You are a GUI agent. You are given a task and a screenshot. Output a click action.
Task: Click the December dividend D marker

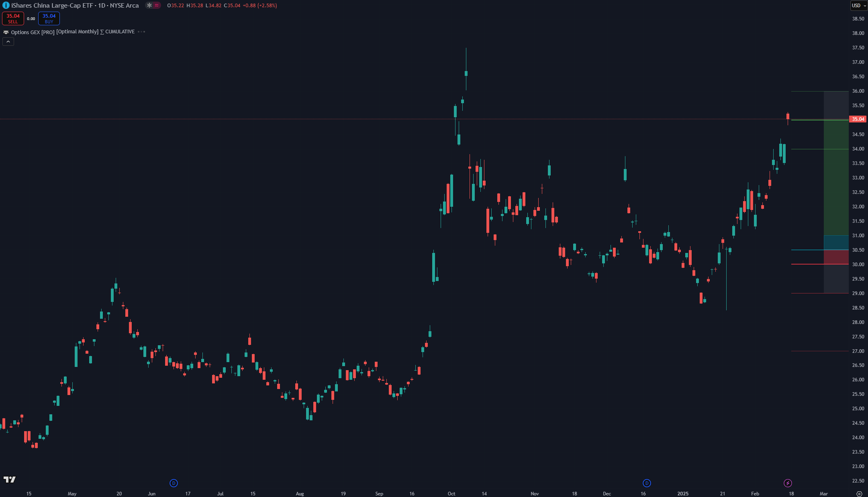(x=647, y=483)
